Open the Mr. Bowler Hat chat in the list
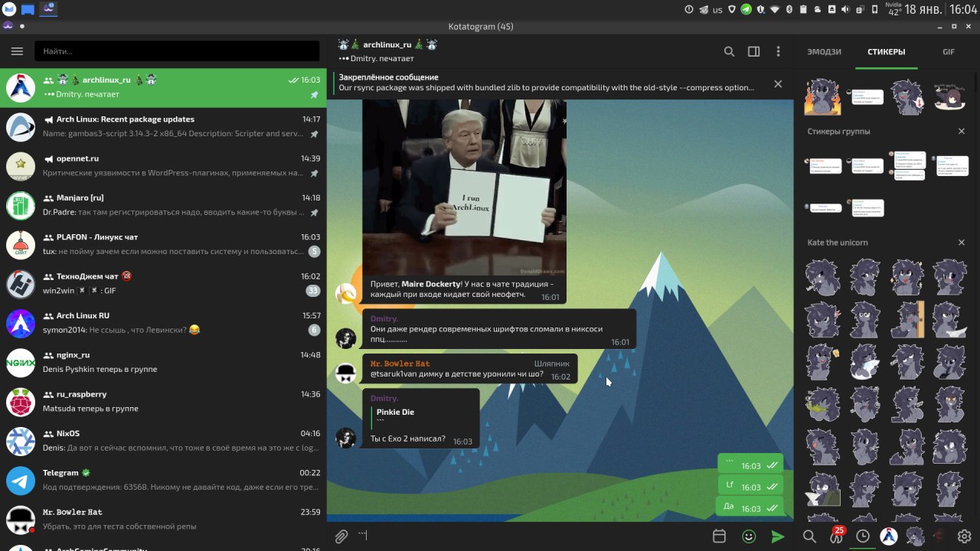This screenshot has height=551, width=980. click(x=163, y=520)
